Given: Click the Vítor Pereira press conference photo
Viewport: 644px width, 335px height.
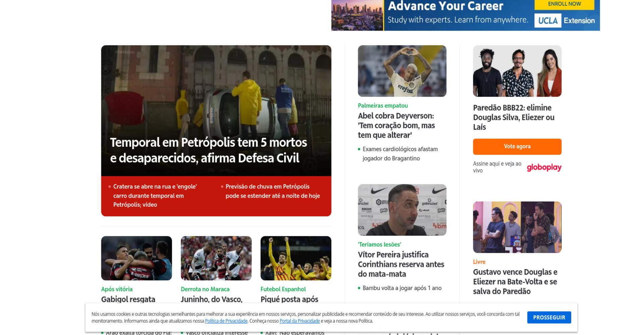Looking at the screenshot, I should pyautogui.click(x=402, y=210).
